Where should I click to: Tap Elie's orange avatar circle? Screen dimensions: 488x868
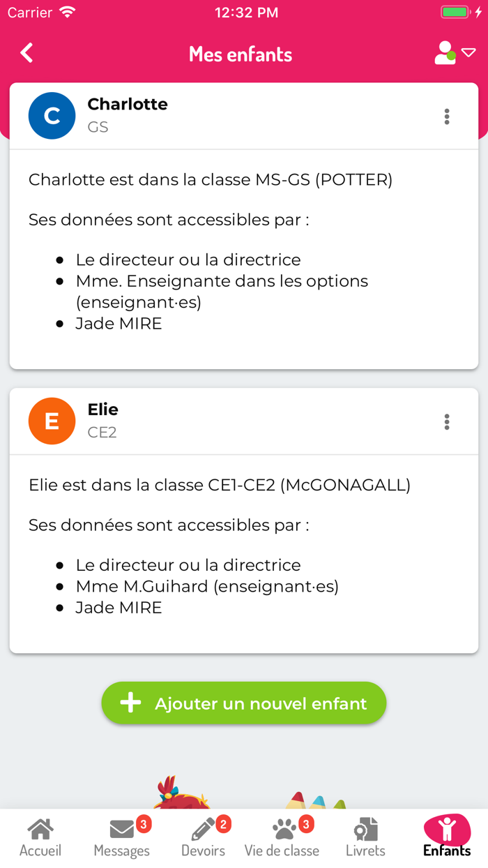[52, 421]
